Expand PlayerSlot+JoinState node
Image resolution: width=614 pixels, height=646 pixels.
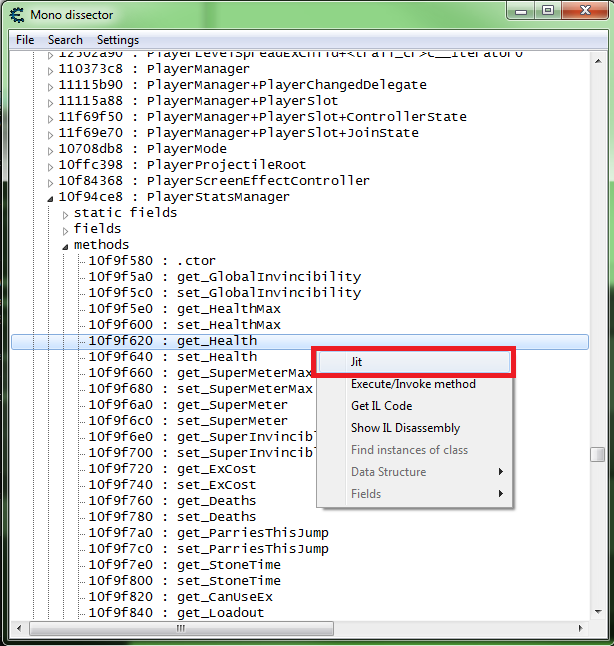click(x=50, y=135)
